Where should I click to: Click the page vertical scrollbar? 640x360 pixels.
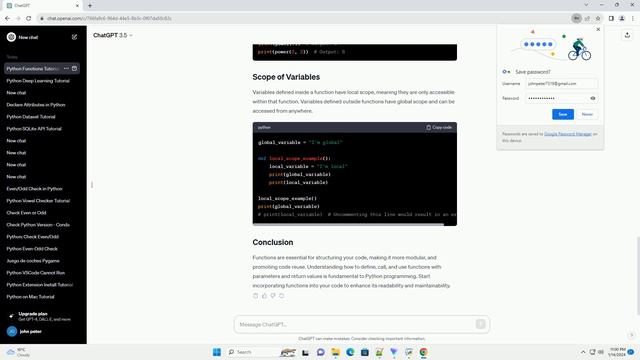point(638,276)
